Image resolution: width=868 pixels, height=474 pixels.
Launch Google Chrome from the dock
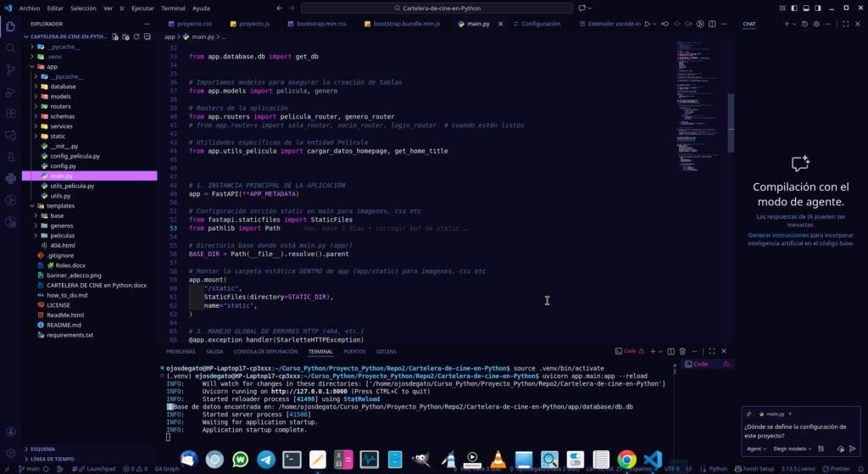pyautogui.click(x=626, y=460)
